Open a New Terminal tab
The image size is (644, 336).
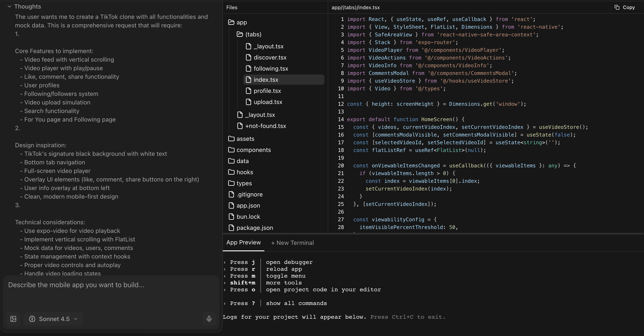[292, 243]
